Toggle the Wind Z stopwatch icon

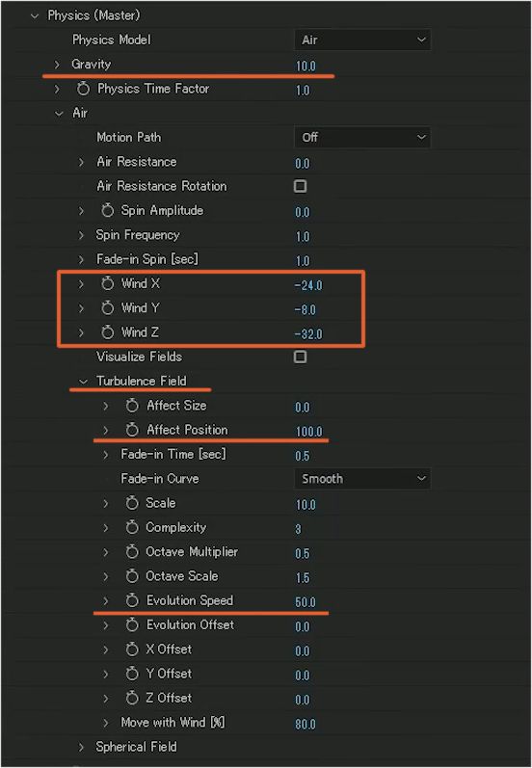pyautogui.click(x=107, y=332)
